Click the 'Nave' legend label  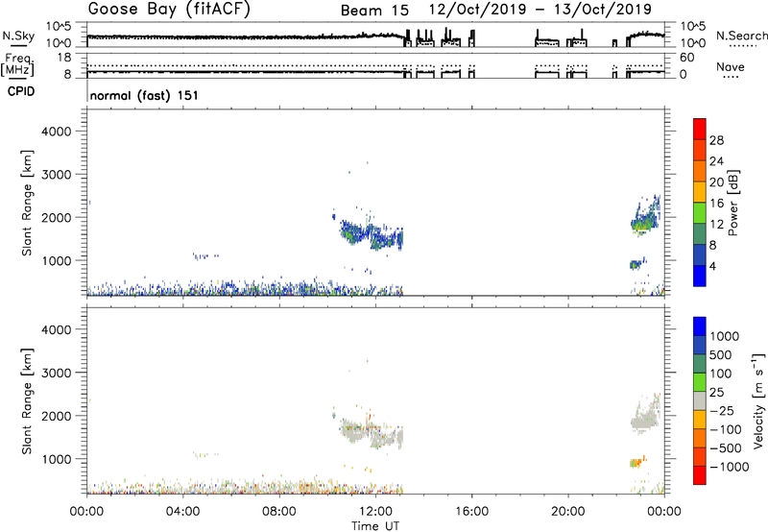(730, 67)
